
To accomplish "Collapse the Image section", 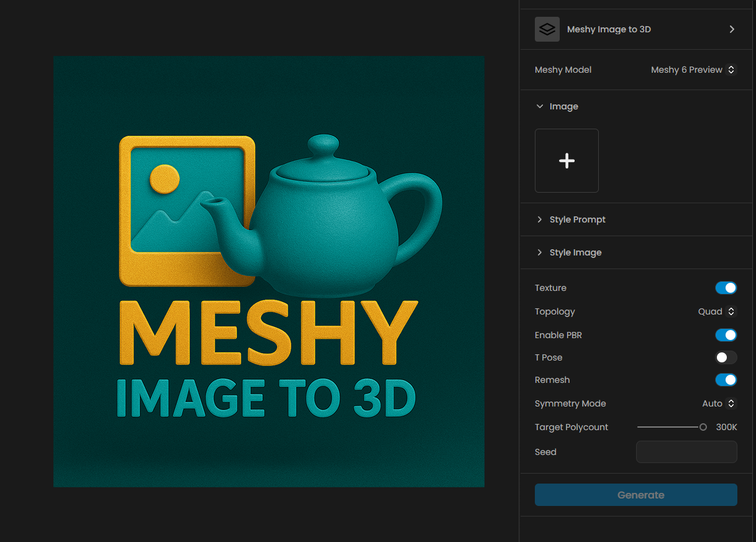I will pos(540,106).
